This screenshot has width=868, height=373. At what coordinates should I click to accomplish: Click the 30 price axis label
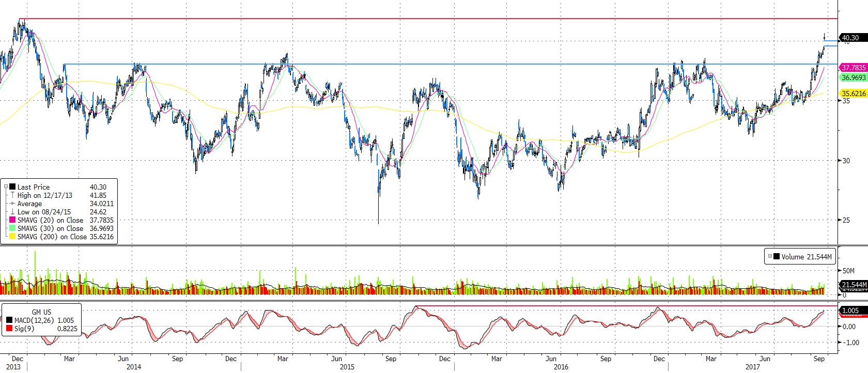(x=846, y=161)
